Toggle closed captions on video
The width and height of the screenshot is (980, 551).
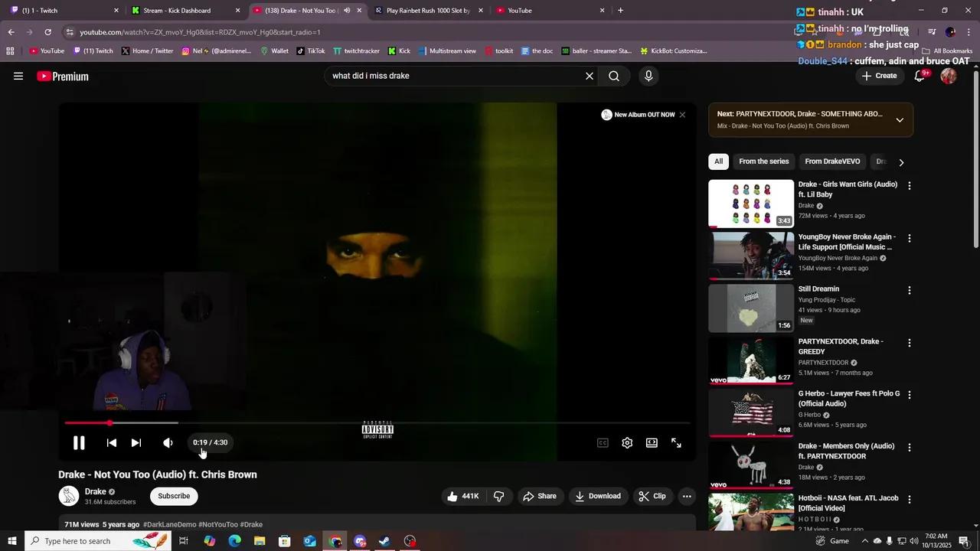click(x=603, y=443)
